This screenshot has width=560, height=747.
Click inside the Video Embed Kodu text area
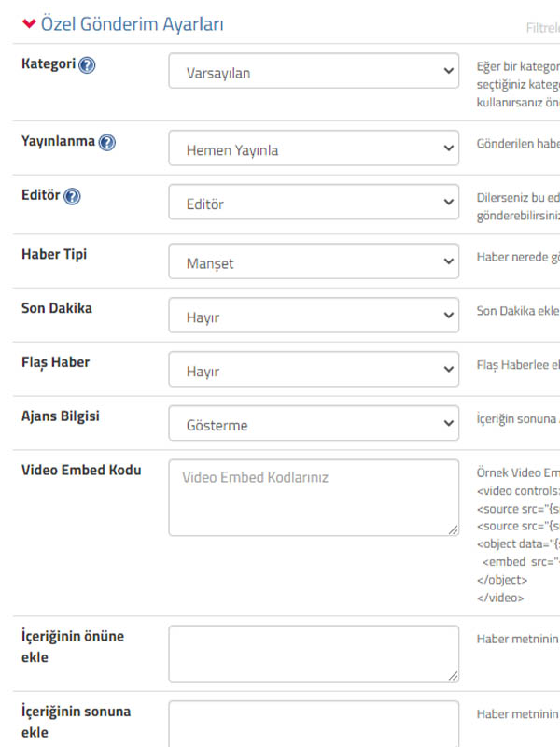point(314,498)
